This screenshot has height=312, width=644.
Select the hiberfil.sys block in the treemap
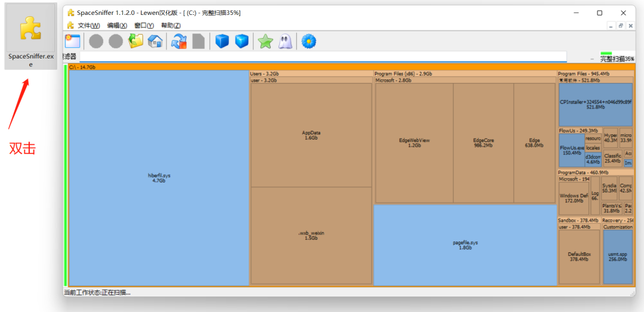159,178
